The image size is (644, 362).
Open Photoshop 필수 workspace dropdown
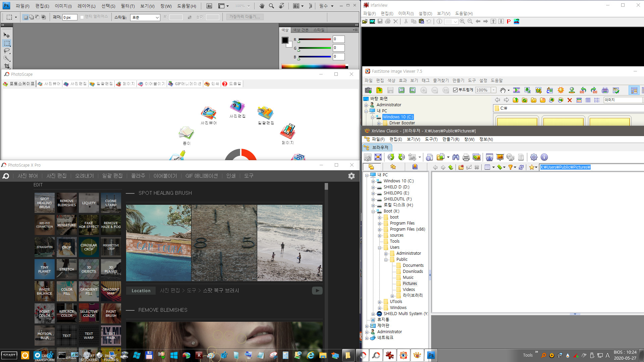tap(326, 6)
